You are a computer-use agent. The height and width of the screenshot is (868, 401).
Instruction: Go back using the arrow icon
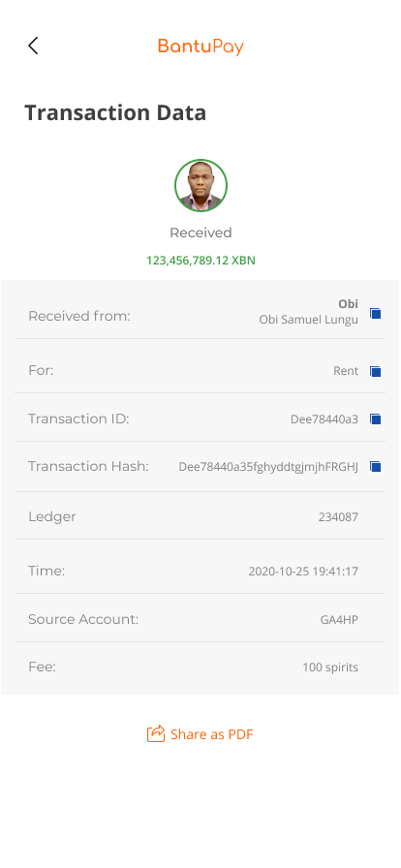(x=33, y=46)
